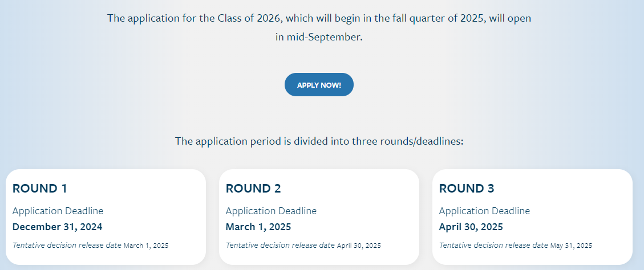Screen dimensions: 644x270
Task: Click April 30, 2025 decision date in Round 2
Action: 359,246
